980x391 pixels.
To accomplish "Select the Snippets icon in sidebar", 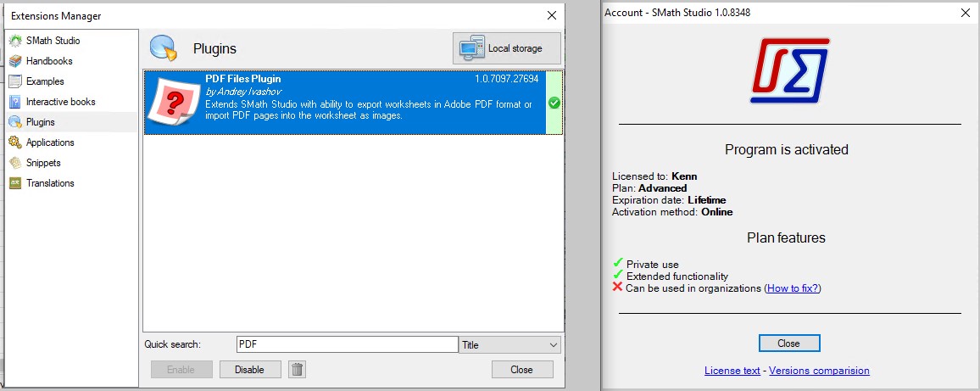I will pos(15,163).
